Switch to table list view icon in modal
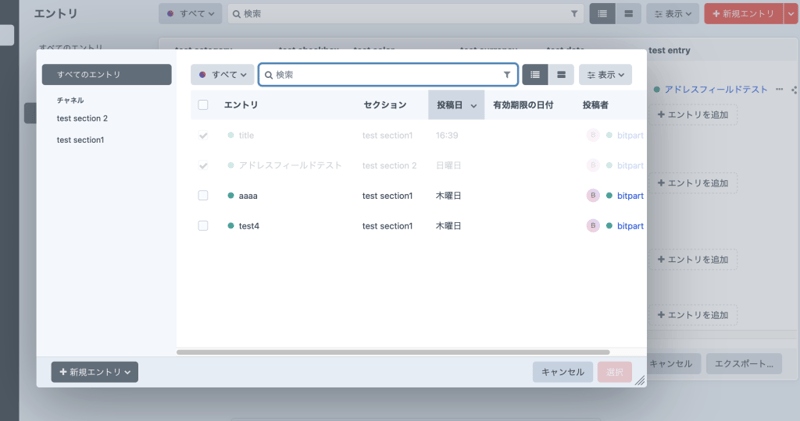Viewport: 800px width, 421px height. click(535, 75)
